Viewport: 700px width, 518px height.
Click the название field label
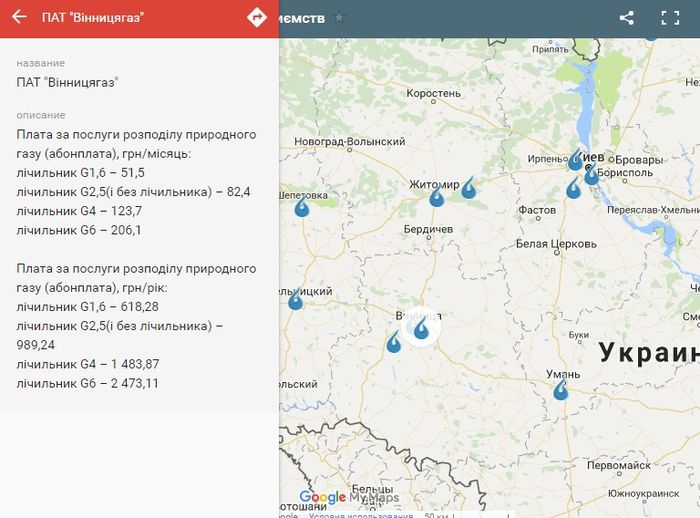coord(41,63)
